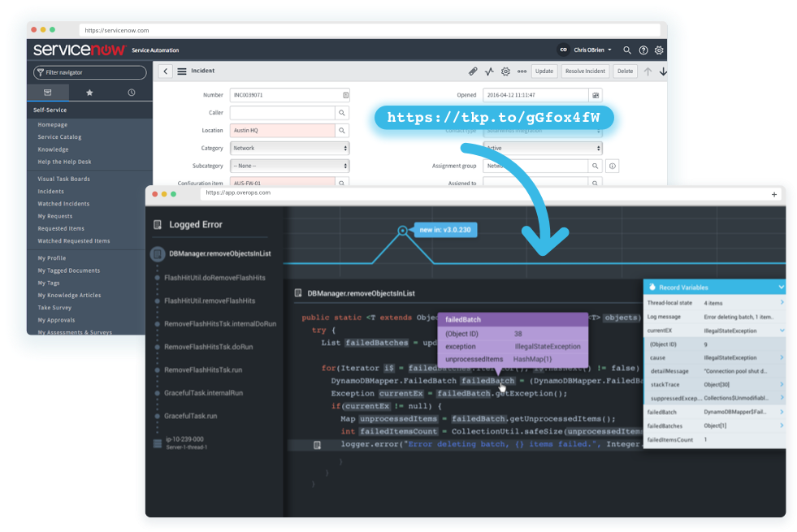This screenshot has height=532, width=797.
Task: Open a new tab in OverOps window
Action: pos(774,194)
